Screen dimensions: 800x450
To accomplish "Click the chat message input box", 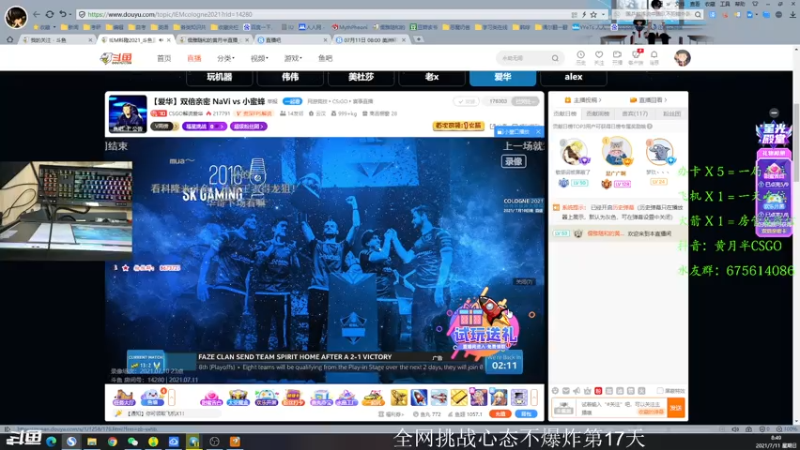I will tap(621, 408).
